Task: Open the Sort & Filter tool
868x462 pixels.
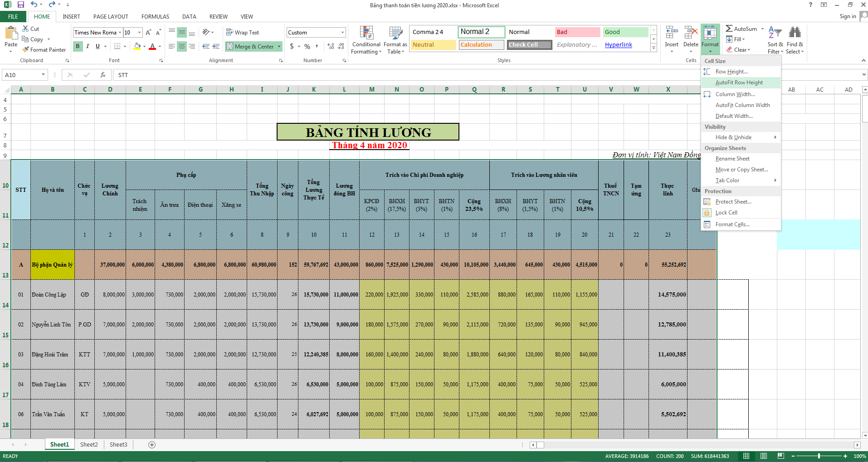Action: click(775, 40)
